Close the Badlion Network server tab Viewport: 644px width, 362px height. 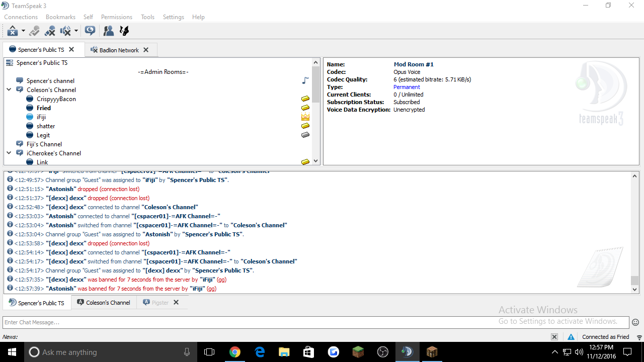point(146,50)
